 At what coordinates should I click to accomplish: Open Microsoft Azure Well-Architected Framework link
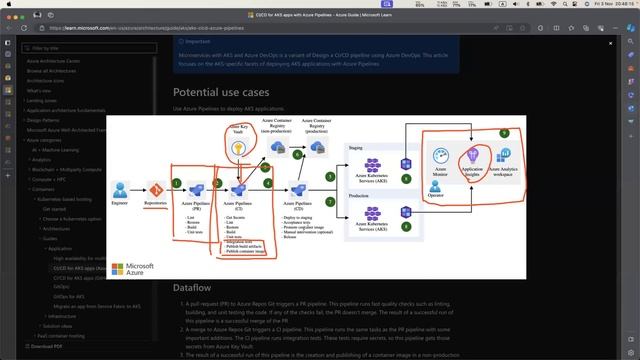click(66, 130)
